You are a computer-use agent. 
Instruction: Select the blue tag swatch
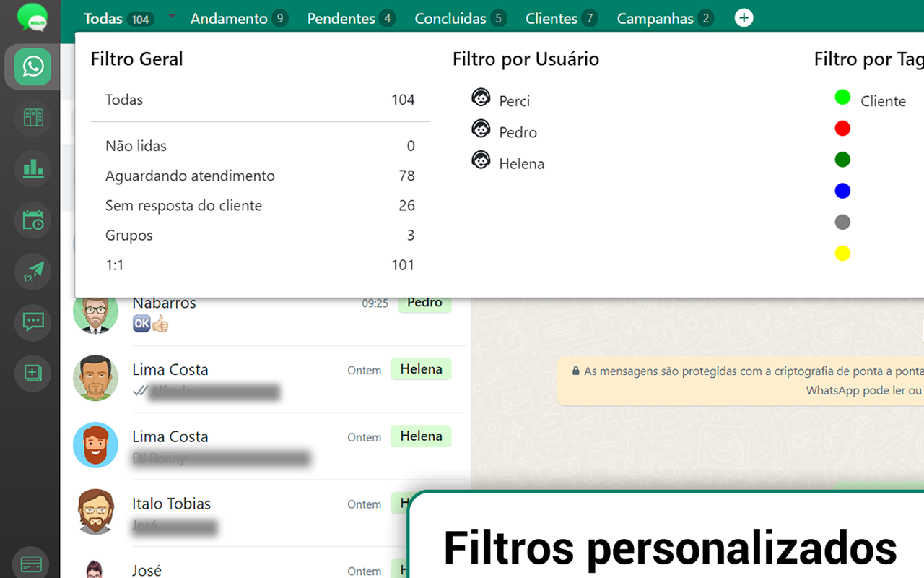tap(842, 191)
